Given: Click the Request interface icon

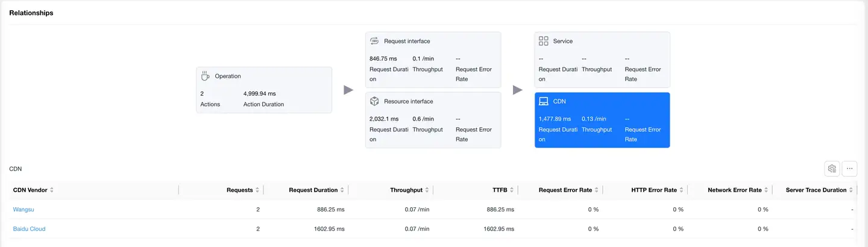Looking at the screenshot, I should pos(374,41).
